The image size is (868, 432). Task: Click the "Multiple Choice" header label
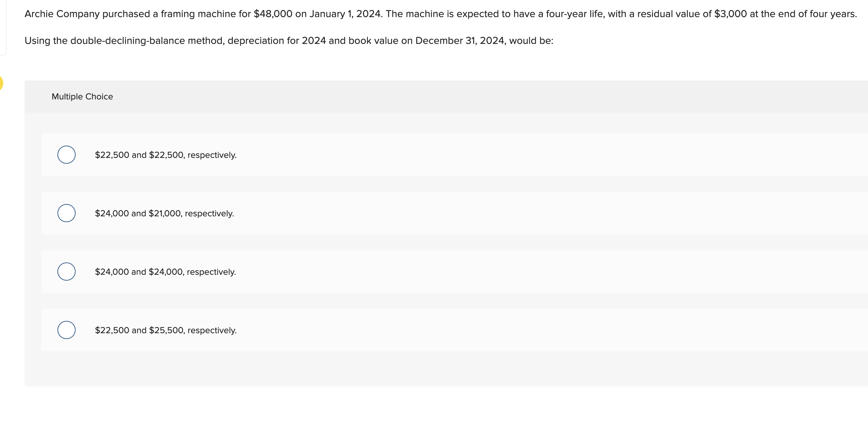[x=82, y=96]
